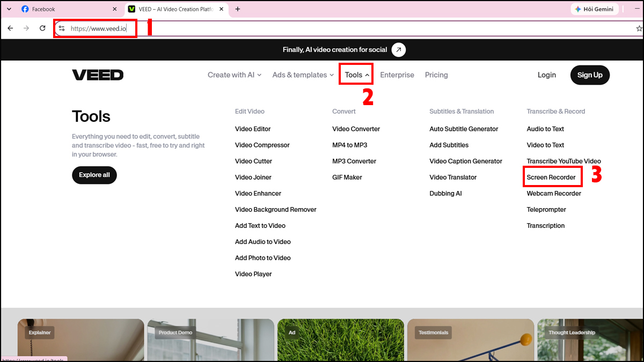644x362 pixels.
Task: Click the Ad grass thumbnail
Action: pyautogui.click(x=341, y=339)
